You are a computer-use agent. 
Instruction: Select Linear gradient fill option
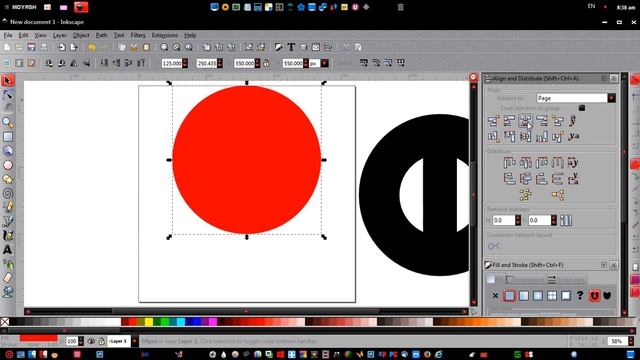coord(524,296)
